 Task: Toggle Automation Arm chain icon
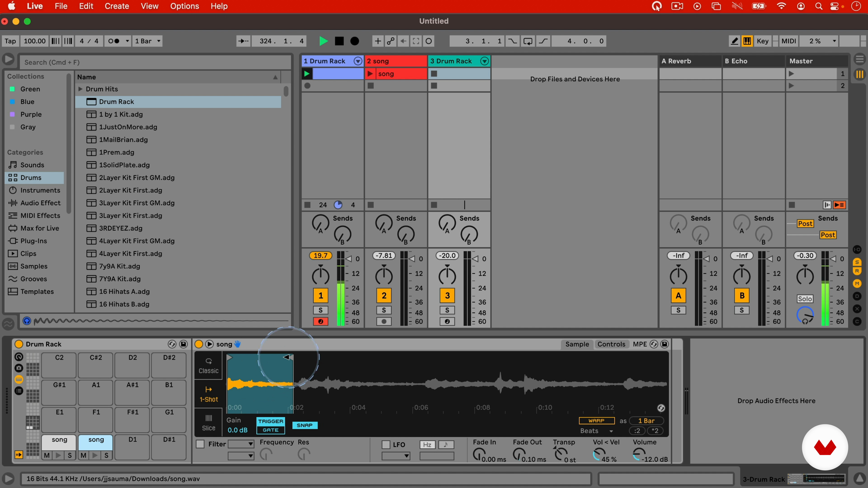coord(391,41)
